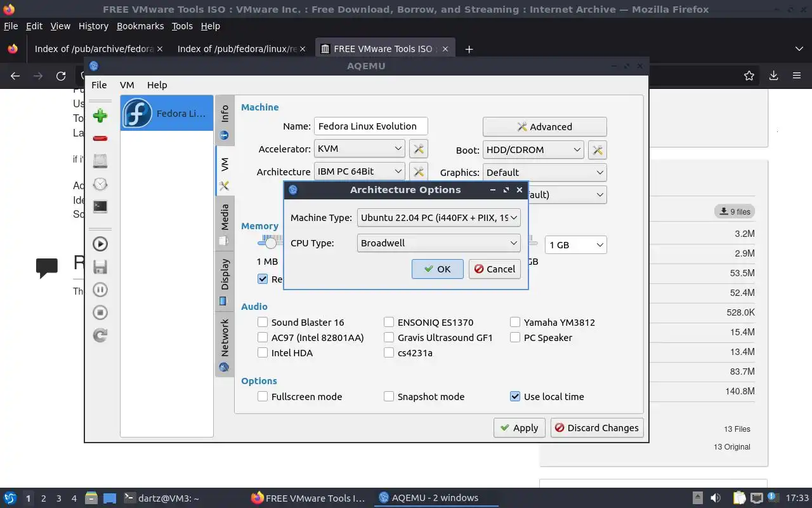Open the terminal icon in AQEMU sidebar
The image size is (812, 508).
[x=100, y=206]
